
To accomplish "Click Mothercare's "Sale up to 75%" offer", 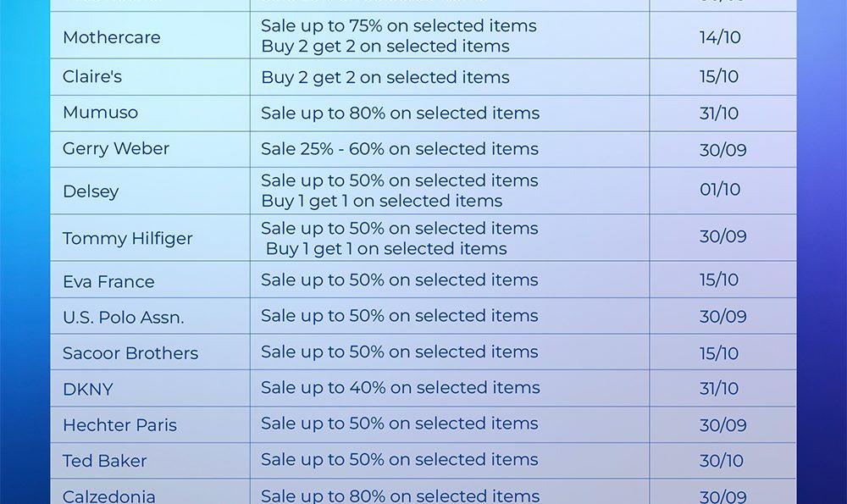I will (x=398, y=26).
